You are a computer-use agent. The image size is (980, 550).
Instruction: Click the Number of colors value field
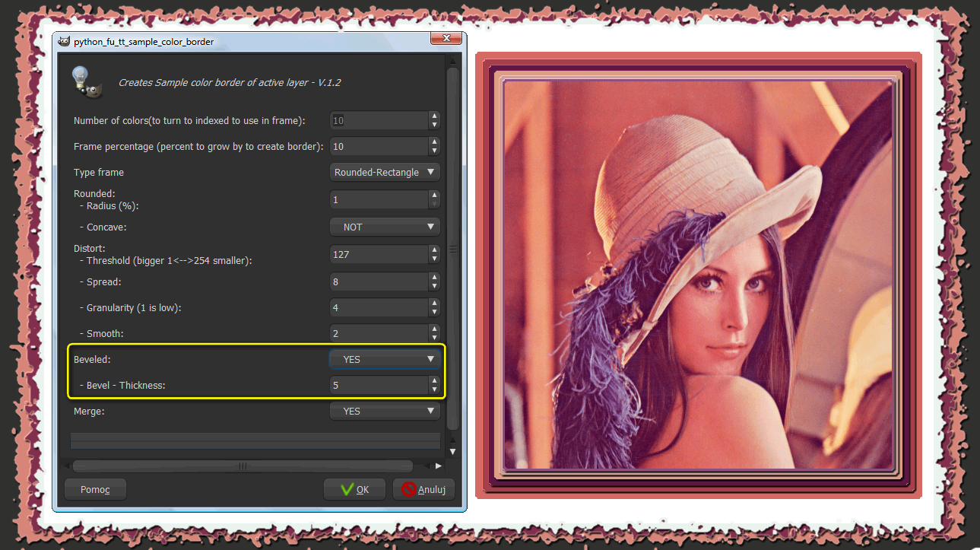click(x=379, y=120)
